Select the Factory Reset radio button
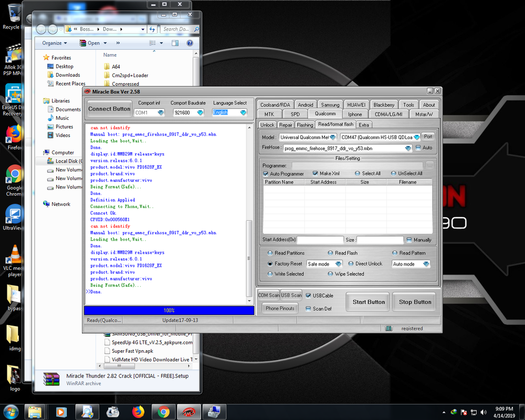This screenshot has height=420, width=525. tap(270, 264)
